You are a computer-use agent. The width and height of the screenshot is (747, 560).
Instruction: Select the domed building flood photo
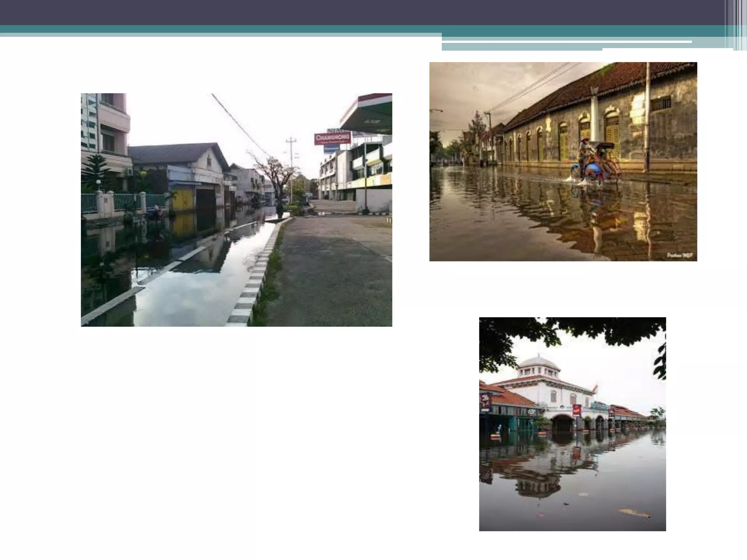coord(572,424)
